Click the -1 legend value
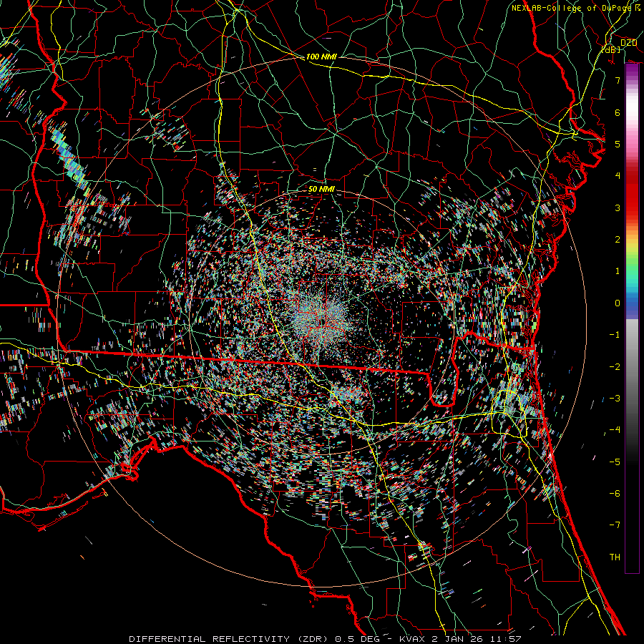 click(x=615, y=335)
